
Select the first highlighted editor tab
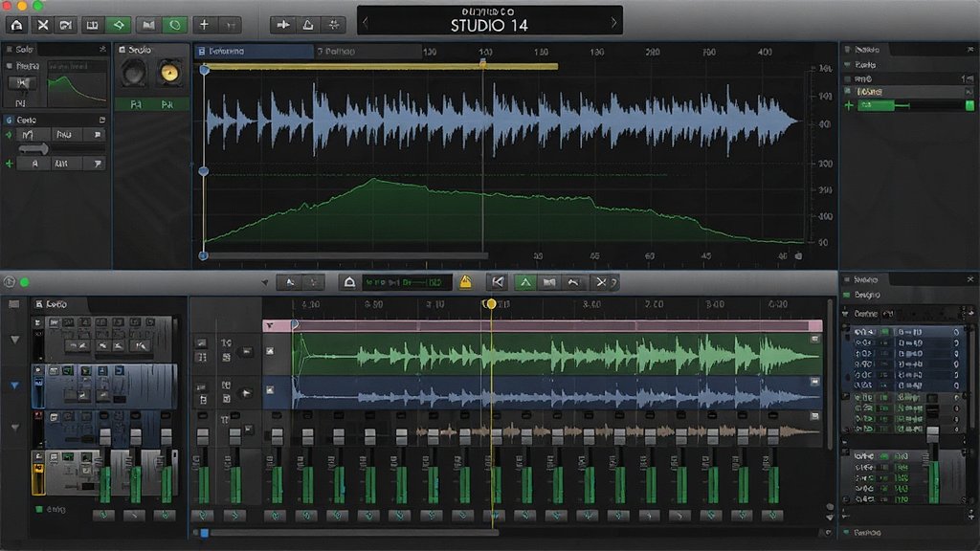[x=254, y=52]
